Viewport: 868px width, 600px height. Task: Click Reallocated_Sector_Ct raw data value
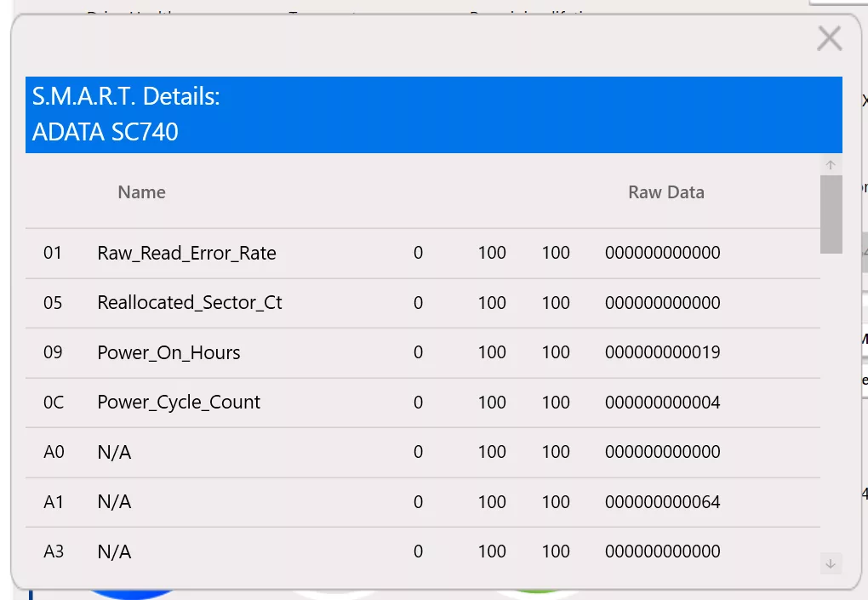pyautogui.click(x=663, y=302)
